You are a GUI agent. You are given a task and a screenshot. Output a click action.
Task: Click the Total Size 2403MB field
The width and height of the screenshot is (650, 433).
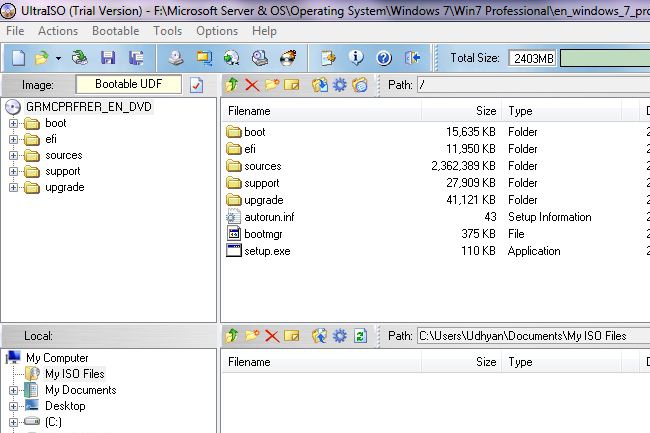[x=533, y=58]
